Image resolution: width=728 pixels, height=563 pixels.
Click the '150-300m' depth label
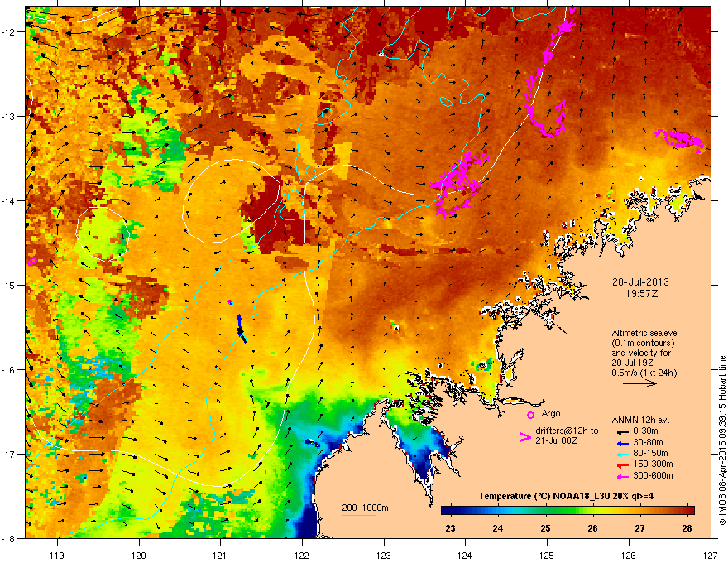click(653, 464)
